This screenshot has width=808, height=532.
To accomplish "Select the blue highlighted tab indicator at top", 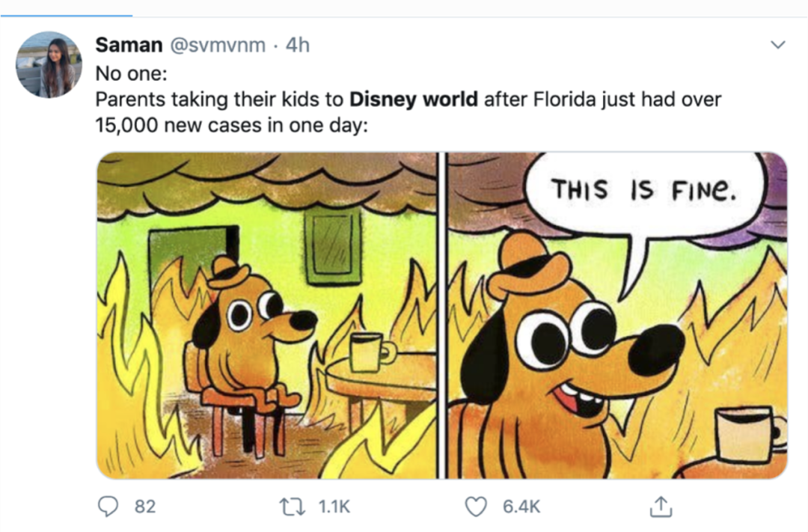I will click(67, 16).
